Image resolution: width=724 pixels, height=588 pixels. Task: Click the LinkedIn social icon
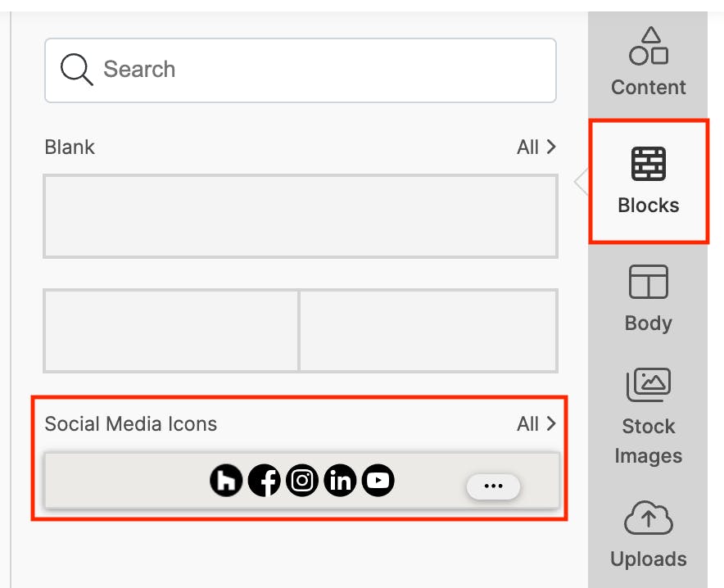pyautogui.click(x=340, y=481)
